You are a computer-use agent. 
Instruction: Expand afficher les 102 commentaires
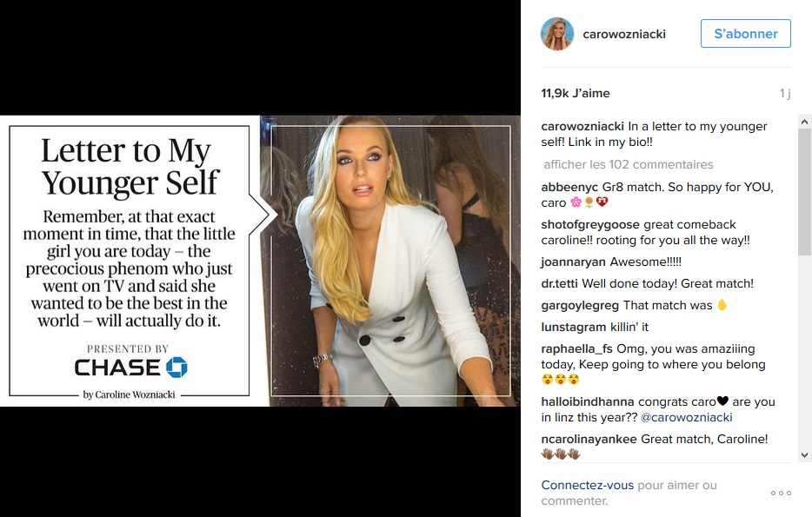(x=629, y=164)
